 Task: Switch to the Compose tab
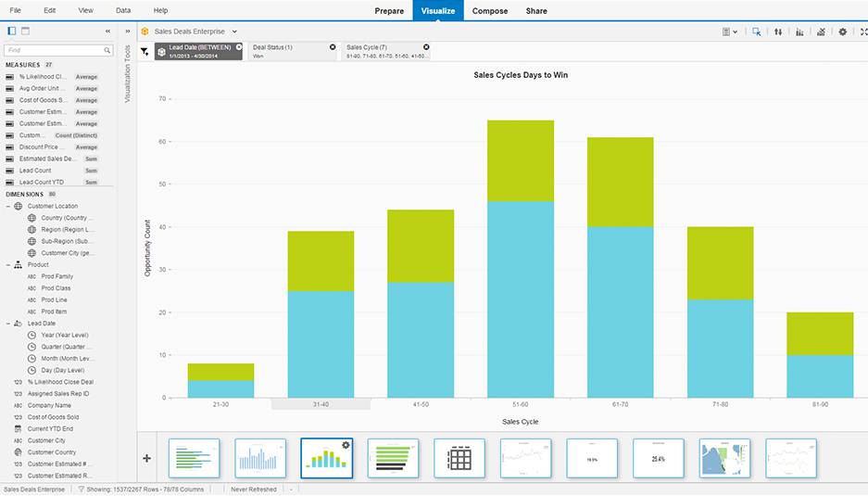[489, 11]
